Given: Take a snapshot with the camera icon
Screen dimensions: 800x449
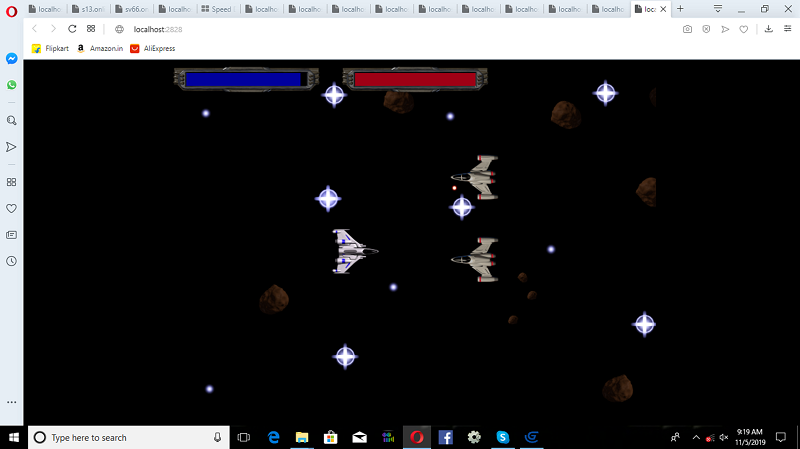Looking at the screenshot, I should coord(687,29).
